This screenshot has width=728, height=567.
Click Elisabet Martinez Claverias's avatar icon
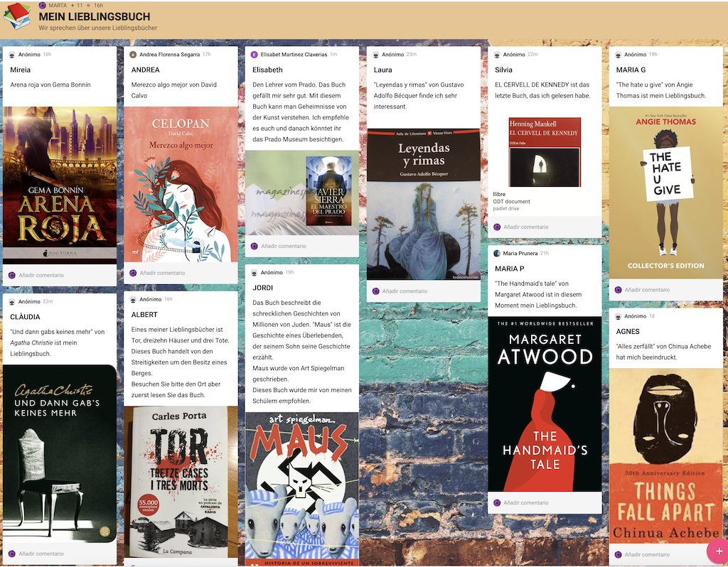pos(254,54)
